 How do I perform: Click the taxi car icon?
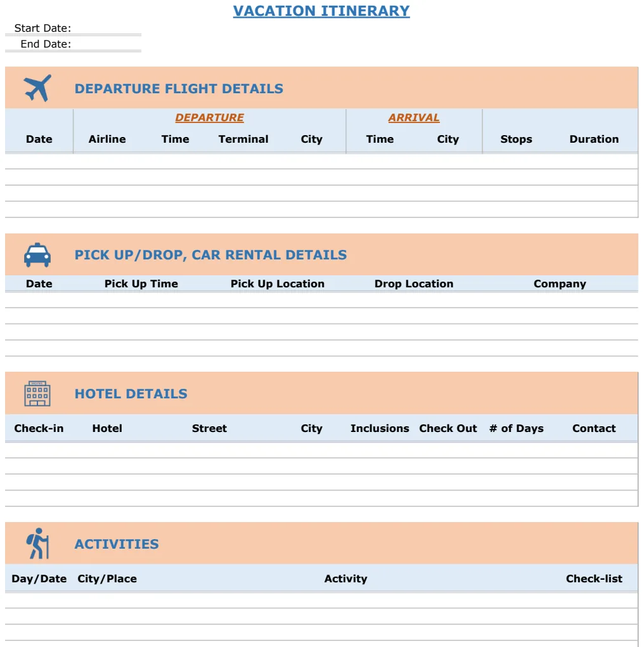[37, 254]
